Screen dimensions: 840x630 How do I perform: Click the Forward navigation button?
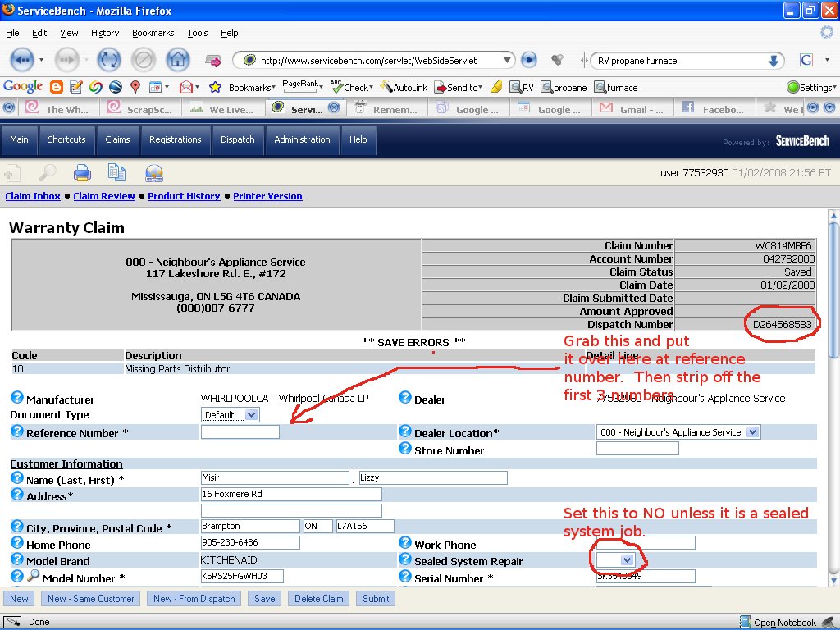[x=67, y=60]
